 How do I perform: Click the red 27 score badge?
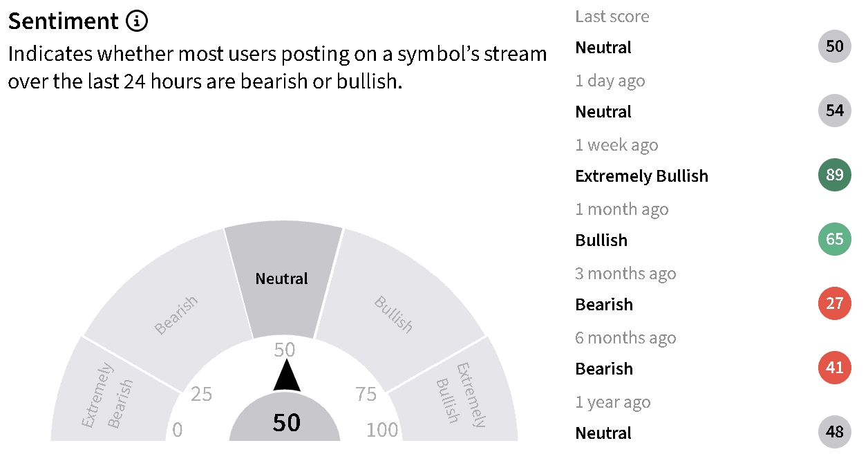(835, 303)
